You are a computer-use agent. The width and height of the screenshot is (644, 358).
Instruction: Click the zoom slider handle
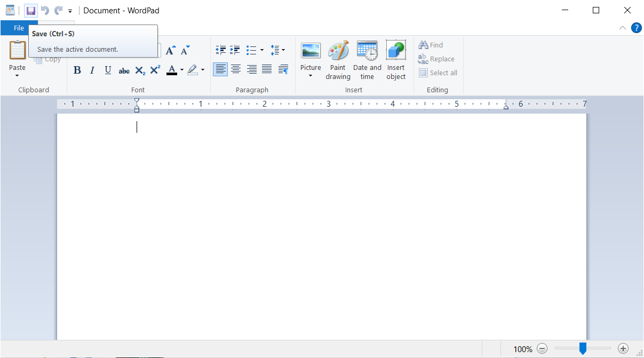[583, 349]
